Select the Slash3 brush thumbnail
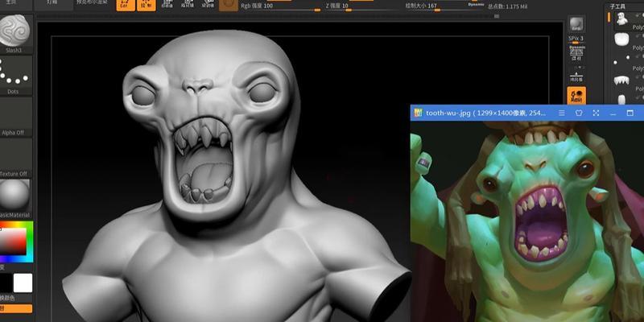The image size is (644, 322). coord(15,34)
